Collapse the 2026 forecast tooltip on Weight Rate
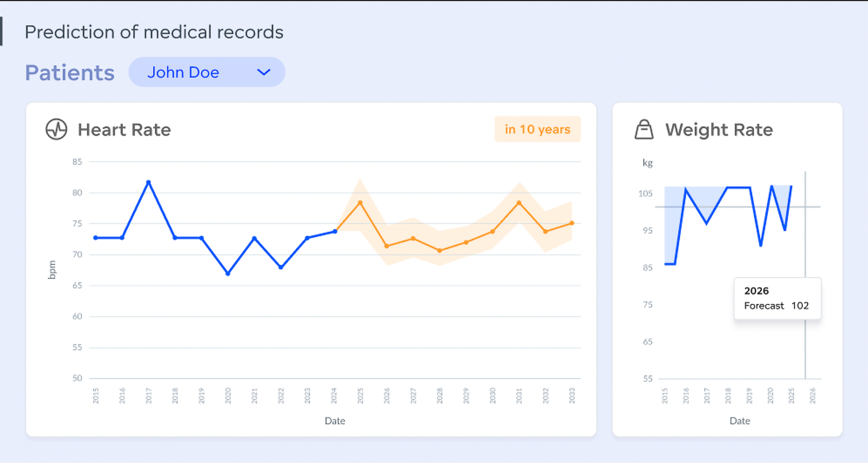Viewport: 868px width, 463px height. click(x=777, y=298)
